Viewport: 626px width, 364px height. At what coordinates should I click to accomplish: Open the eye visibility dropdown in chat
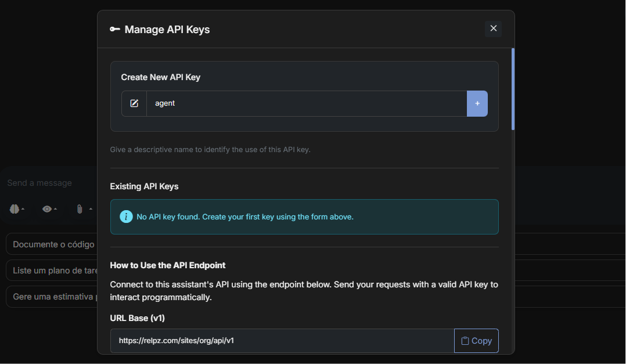(49, 209)
